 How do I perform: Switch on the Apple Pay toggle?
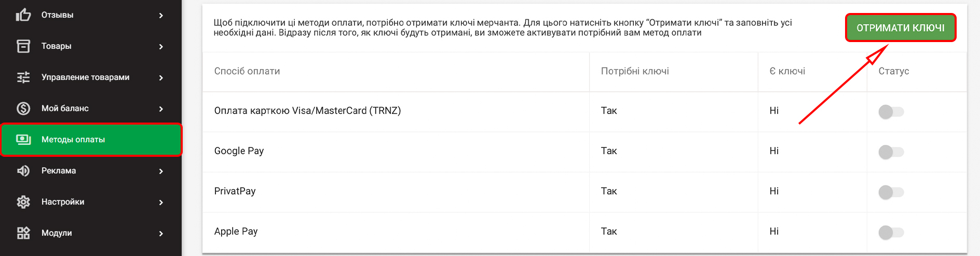point(891,232)
